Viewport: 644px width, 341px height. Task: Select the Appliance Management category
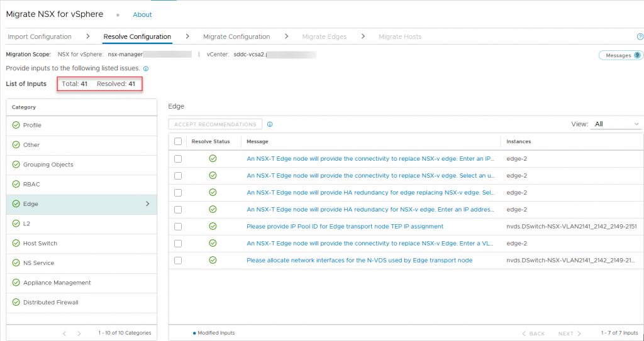coord(81,283)
